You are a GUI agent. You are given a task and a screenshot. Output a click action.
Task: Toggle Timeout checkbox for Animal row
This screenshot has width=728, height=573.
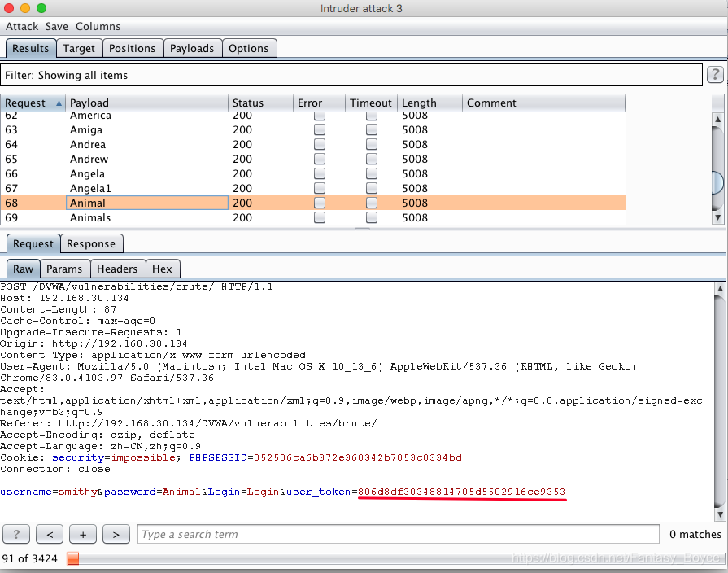[x=372, y=203]
